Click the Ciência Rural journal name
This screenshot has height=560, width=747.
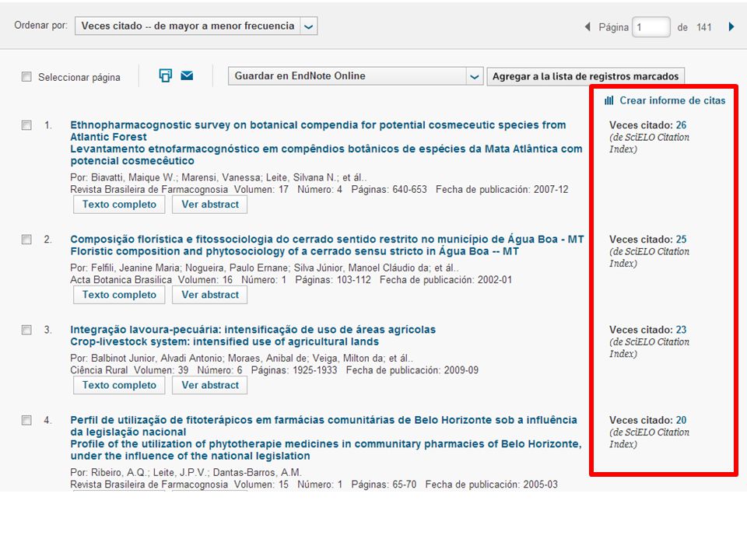coord(99,370)
